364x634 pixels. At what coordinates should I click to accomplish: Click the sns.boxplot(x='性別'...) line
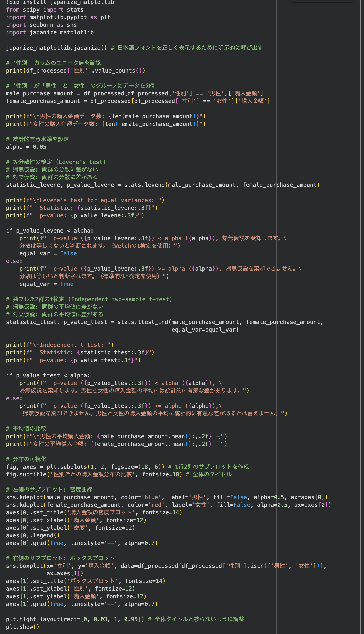(166, 566)
